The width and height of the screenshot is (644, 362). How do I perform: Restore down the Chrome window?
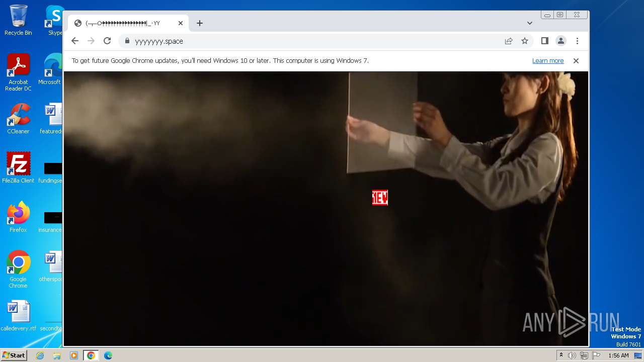(559, 15)
